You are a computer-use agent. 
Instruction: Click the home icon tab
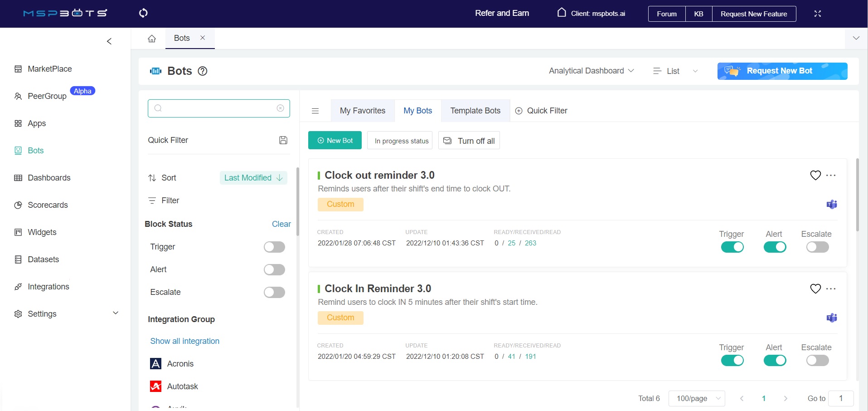point(152,39)
